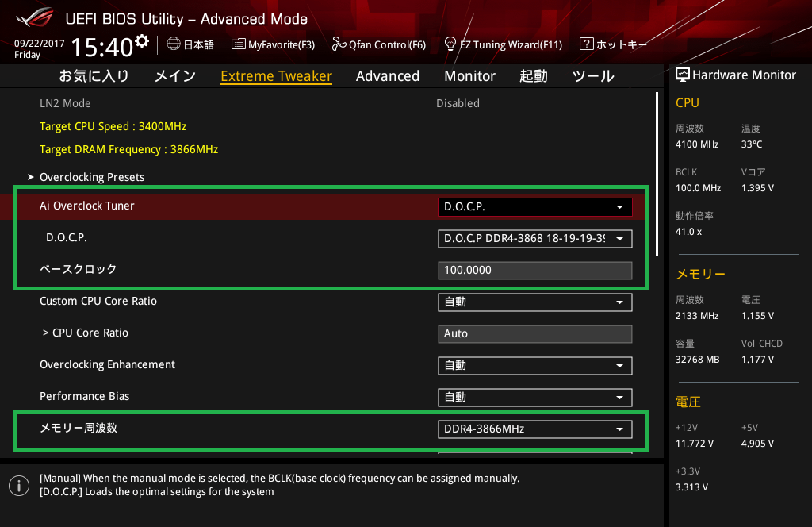Click the +3.3V 3.313 V reading

coord(691,487)
